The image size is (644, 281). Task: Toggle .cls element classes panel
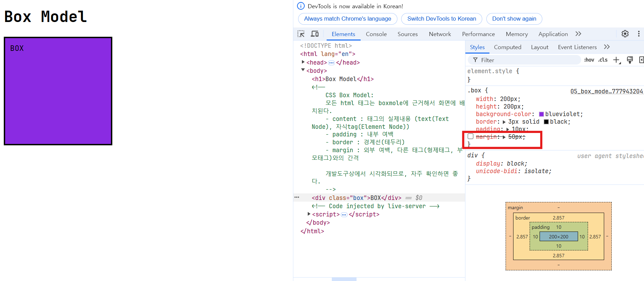[x=603, y=60]
